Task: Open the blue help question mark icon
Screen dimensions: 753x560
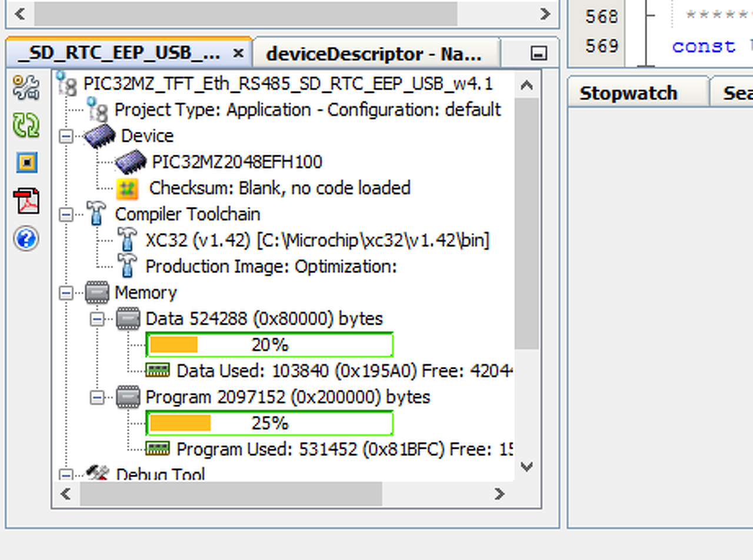Action: [x=26, y=239]
